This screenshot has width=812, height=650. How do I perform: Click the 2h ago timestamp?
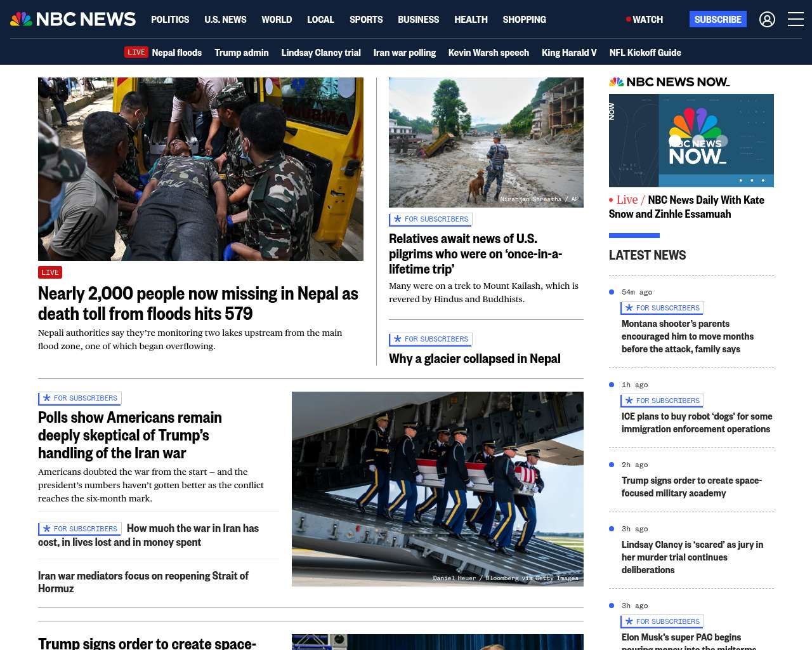(x=635, y=465)
